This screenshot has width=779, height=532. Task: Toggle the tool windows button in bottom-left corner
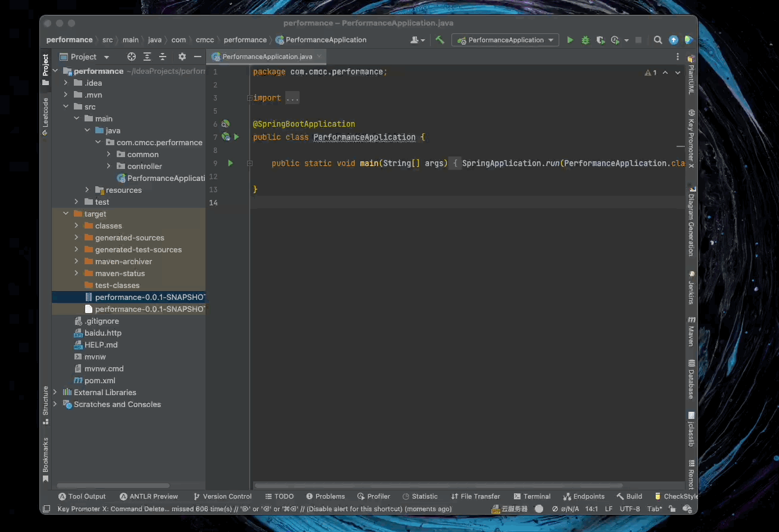[46, 509]
